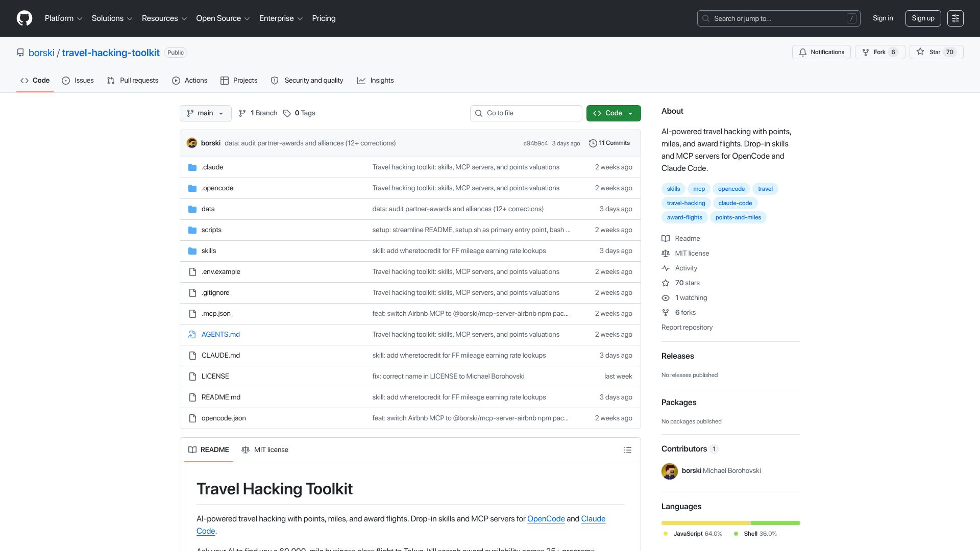This screenshot has height=551, width=980.
Task: Click the claude-code topic tag
Action: point(735,203)
